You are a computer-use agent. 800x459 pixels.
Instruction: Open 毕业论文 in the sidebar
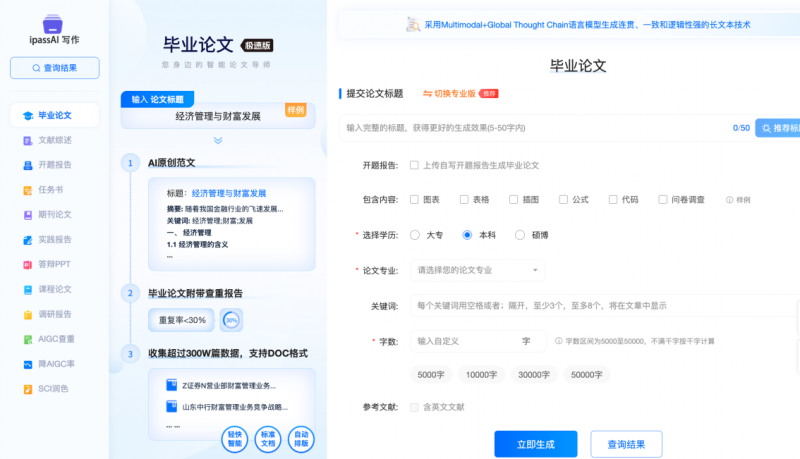click(x=55, y=116)
